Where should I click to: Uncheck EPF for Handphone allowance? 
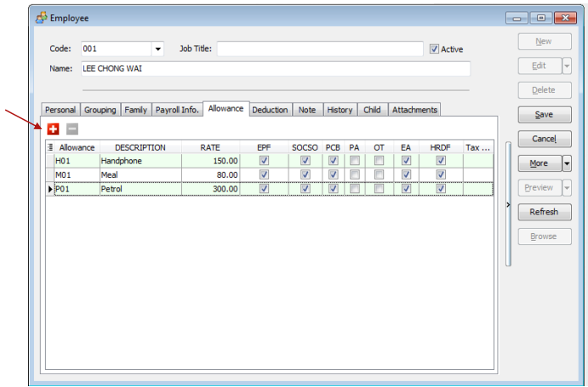pos(265,160)
